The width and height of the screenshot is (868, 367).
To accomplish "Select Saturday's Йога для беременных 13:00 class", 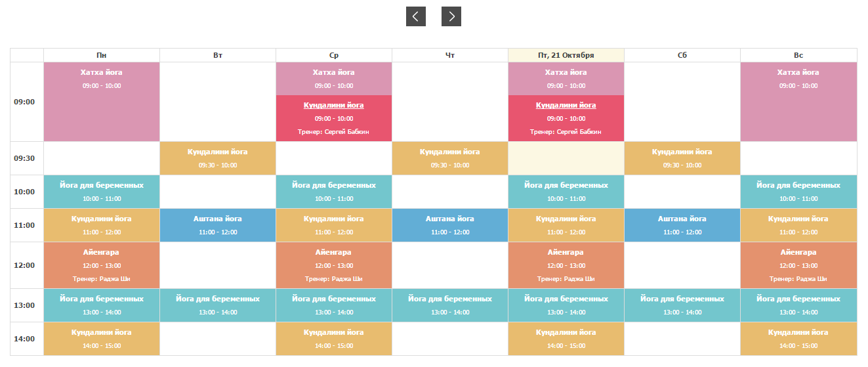I will coord(682,305).
